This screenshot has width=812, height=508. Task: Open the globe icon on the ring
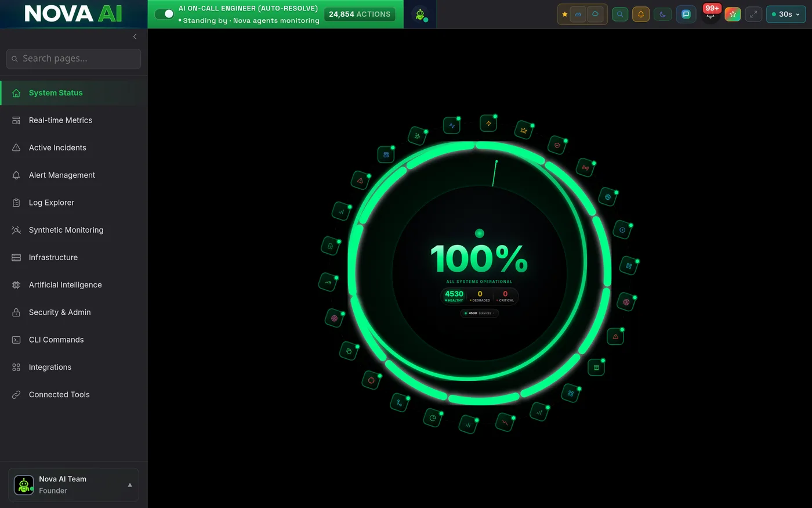pyautogui.click(x=608, y=197)
